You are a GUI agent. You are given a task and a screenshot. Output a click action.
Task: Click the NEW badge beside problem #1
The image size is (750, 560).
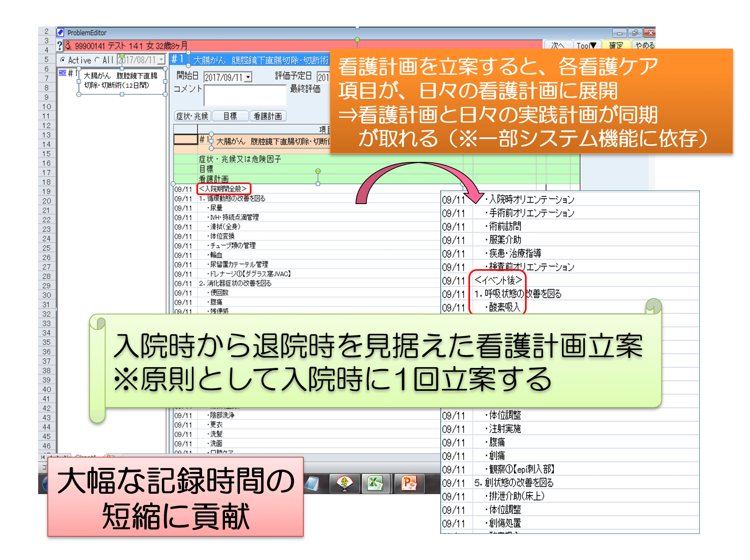coord(63,73)
